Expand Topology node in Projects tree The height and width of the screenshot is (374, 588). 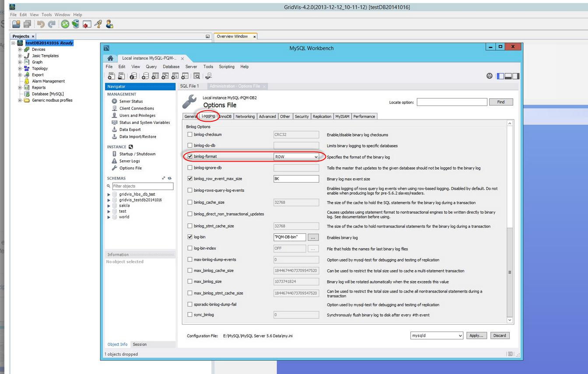coord(20,68)
